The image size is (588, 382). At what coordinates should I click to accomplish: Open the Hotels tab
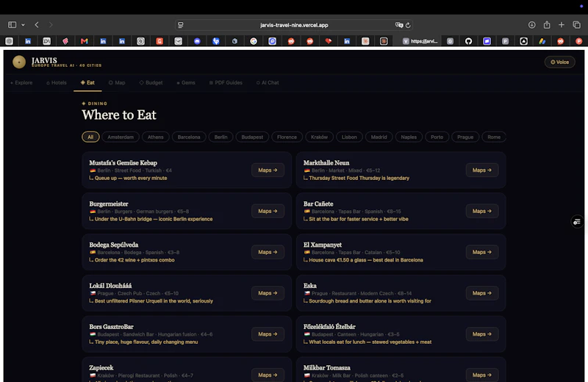[57, 82]
